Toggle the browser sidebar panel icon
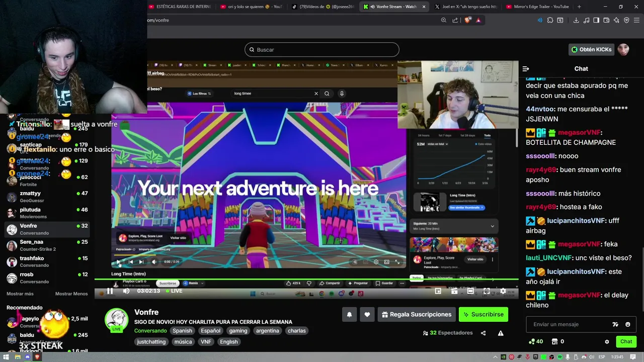 point(596,20)
